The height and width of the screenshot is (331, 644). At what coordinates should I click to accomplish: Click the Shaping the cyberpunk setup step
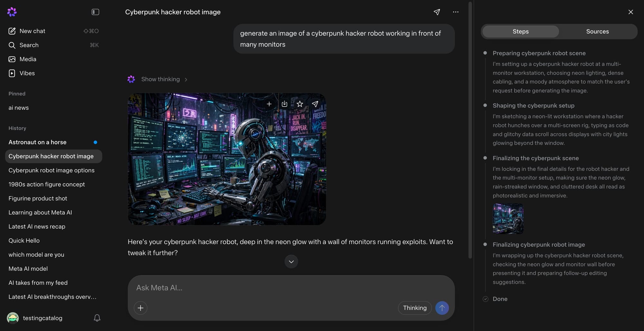click(533, 106)
